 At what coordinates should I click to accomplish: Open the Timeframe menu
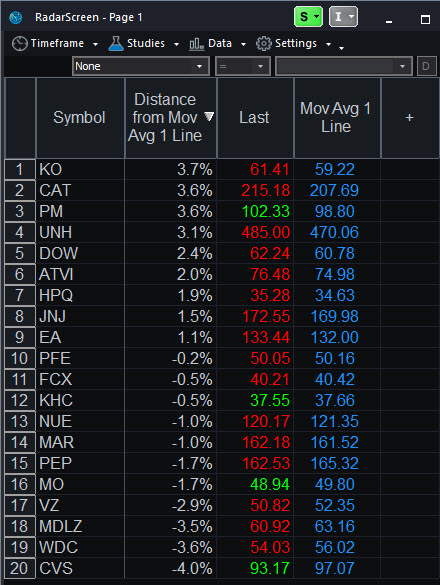[55, 44]
